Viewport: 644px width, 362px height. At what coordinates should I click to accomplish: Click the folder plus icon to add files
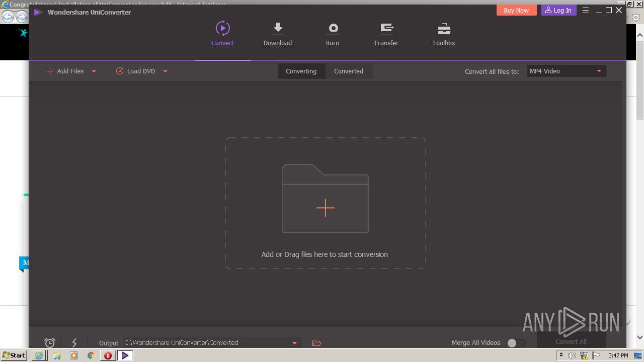coord(326,199)
